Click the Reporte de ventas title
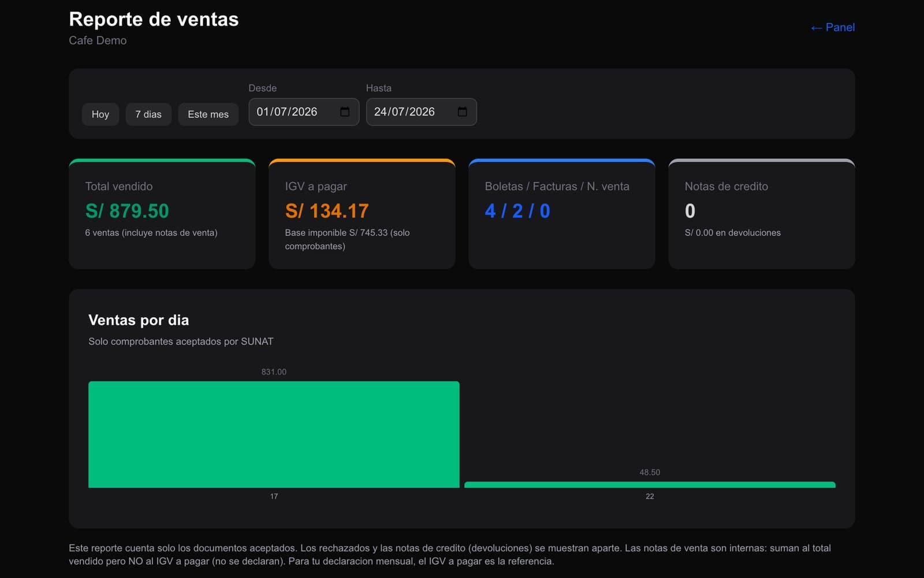The height and width of the screenshot is (578, 924). click(154, 19)
